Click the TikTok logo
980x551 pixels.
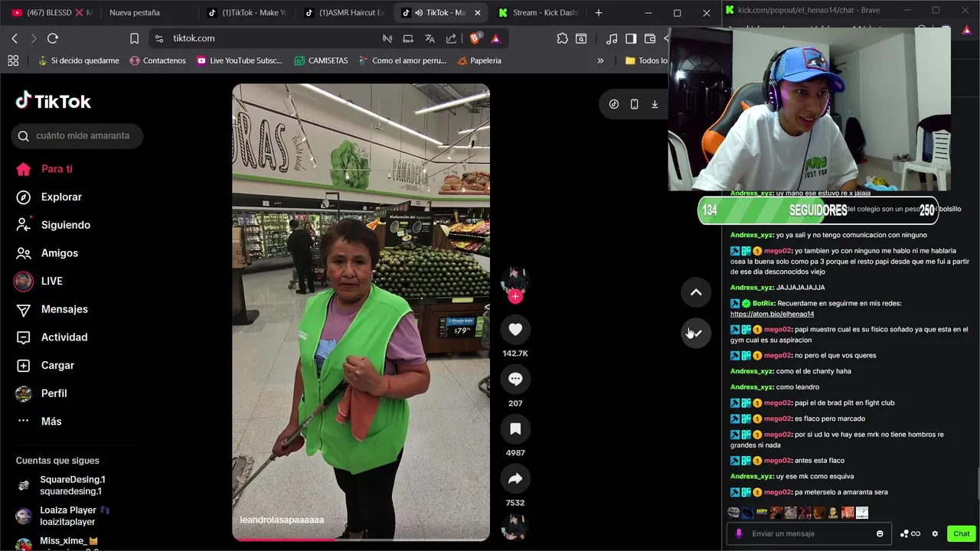pyautogui.click(x=54, y=101)
